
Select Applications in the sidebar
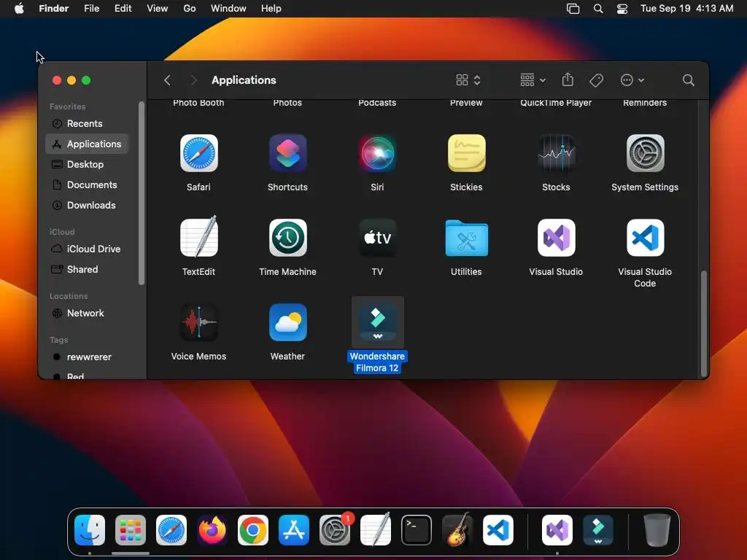click(x=88, y=144)
